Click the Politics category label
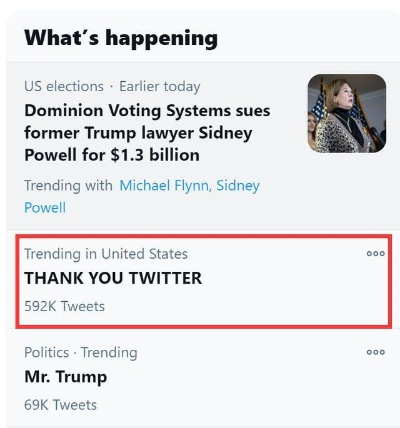This screenshot has width=400, height=428. click(47, 352)
